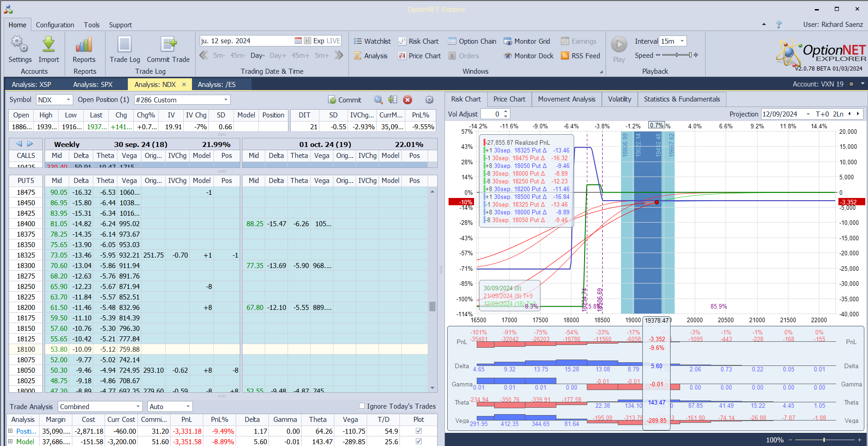This screenshot has height=446, width=868.
Task: Open the Settings gear in the ribbon
Action: point(20,45)
